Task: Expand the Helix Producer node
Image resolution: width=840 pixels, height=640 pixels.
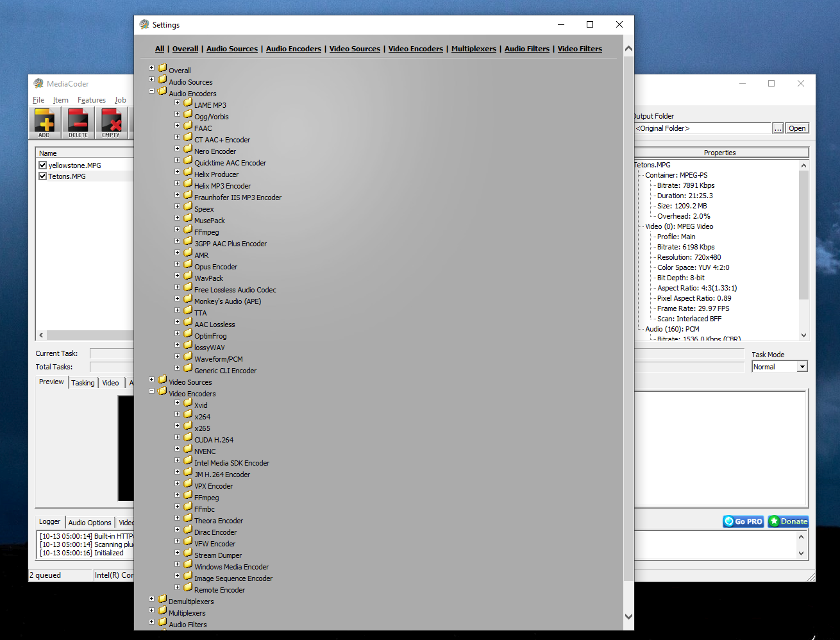Action: (178, 172)
